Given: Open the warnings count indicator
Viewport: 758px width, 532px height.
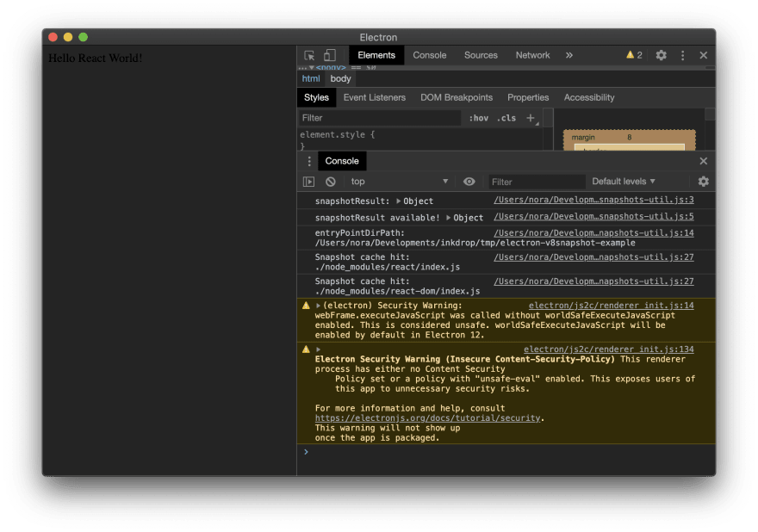Looking at the screenshot, I should point(634,55).
